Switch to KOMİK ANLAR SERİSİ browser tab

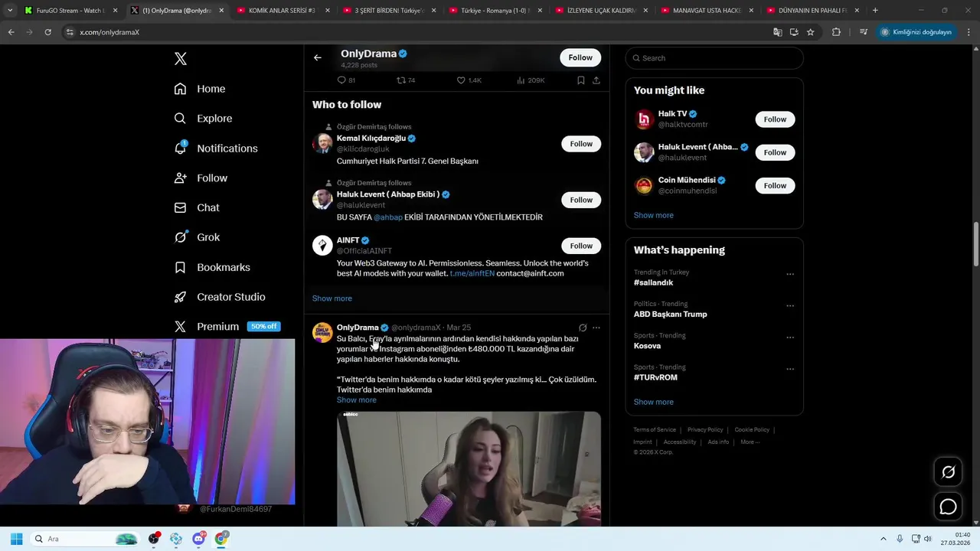coord(281,11)
